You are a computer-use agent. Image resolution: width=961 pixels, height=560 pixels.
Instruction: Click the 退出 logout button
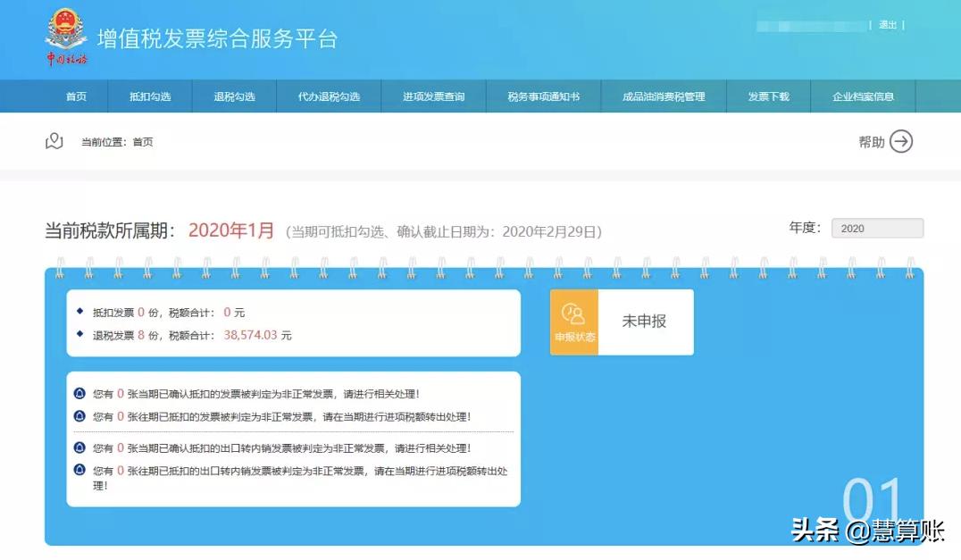click(886, 25)
